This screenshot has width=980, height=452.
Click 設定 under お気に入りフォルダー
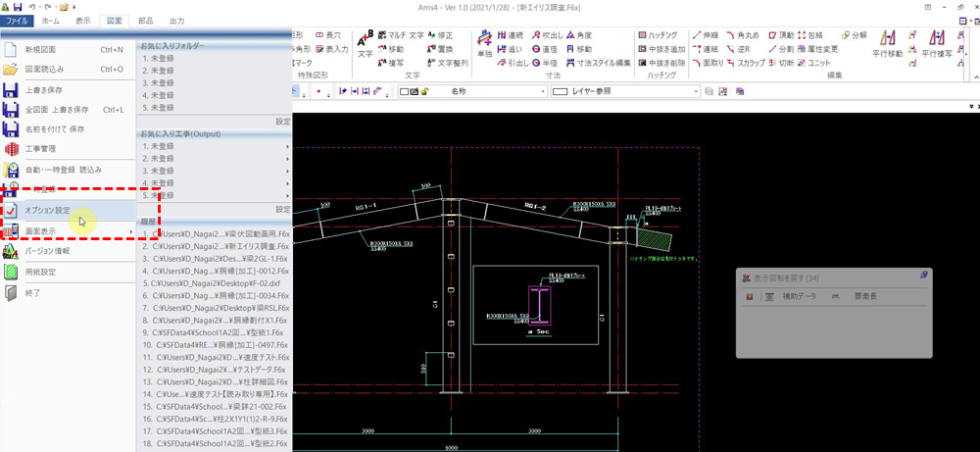click(x=282, y=122)
